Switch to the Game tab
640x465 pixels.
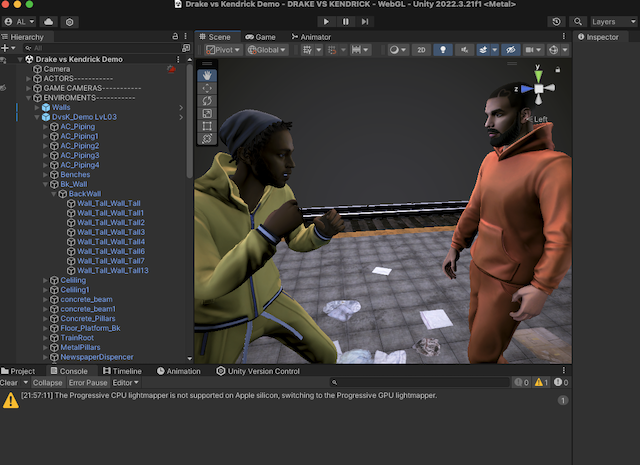pyautogui.click(x=260, y=37)
